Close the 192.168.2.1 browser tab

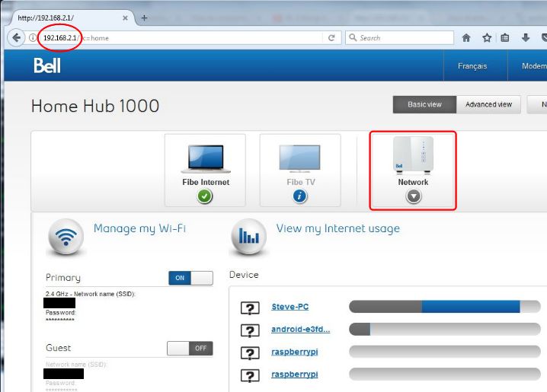(x=125, y=18)
